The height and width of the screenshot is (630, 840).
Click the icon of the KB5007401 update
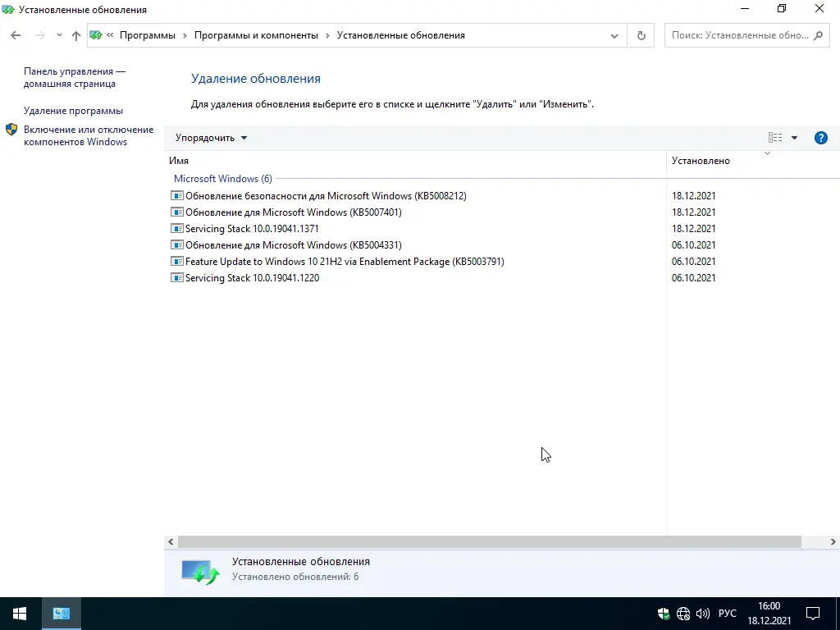point(177,212)
